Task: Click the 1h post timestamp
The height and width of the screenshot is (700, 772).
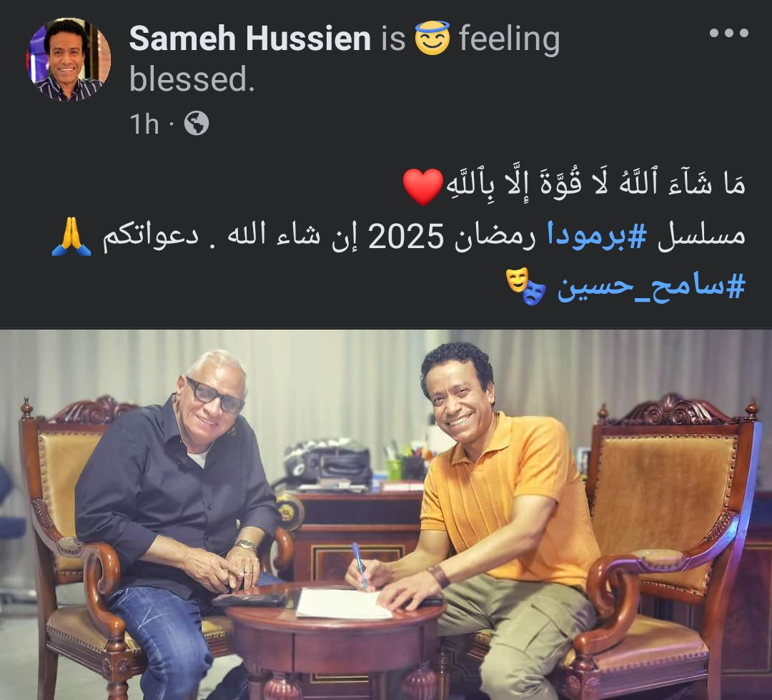Action: [144, 124]
